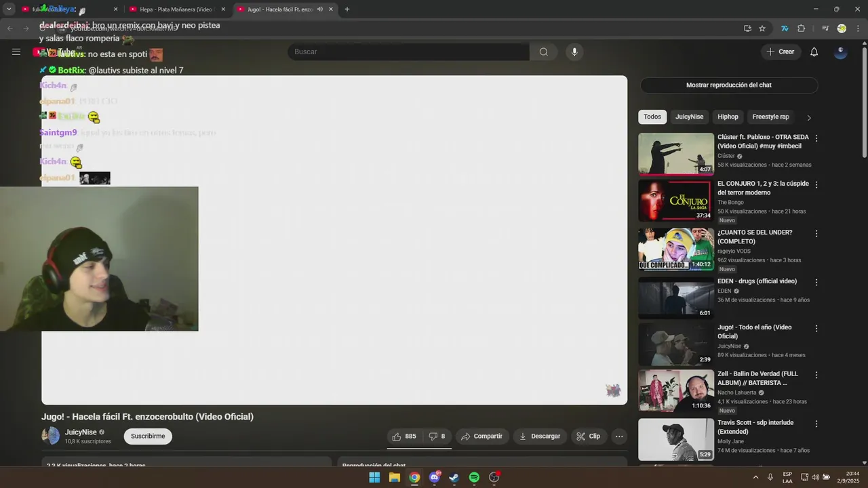Open the YouTube account avatar menu
Screen dimensions: 868x488
click(x=841, y=52)
